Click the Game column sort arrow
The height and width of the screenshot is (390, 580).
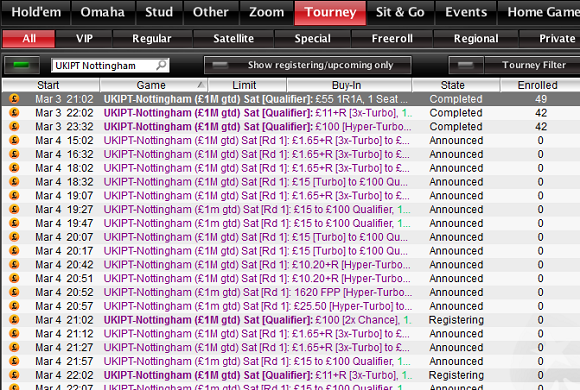click(x=201, y=85)
